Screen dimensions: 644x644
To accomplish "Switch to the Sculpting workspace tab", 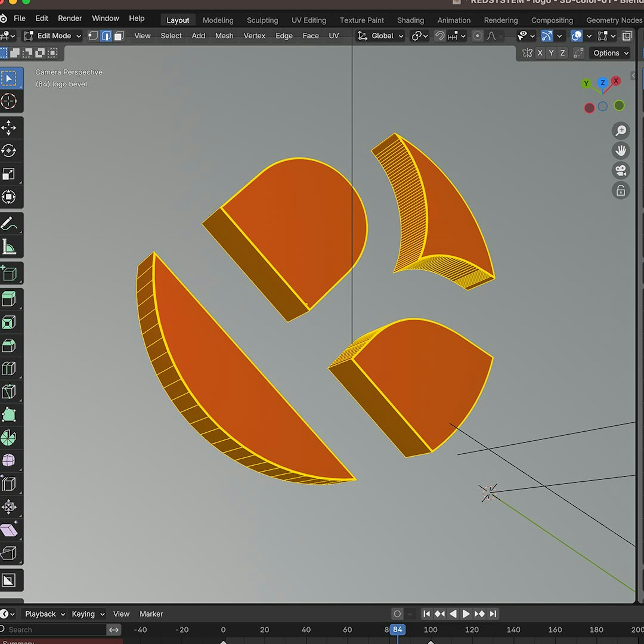I will pyautogui.click(x=262, y=20).
